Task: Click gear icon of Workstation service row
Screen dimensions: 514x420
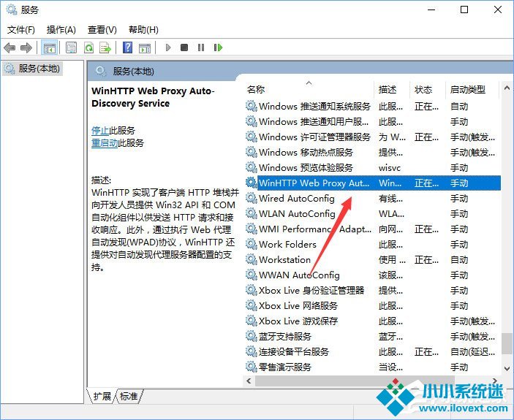Action: [x=251, y=259]
